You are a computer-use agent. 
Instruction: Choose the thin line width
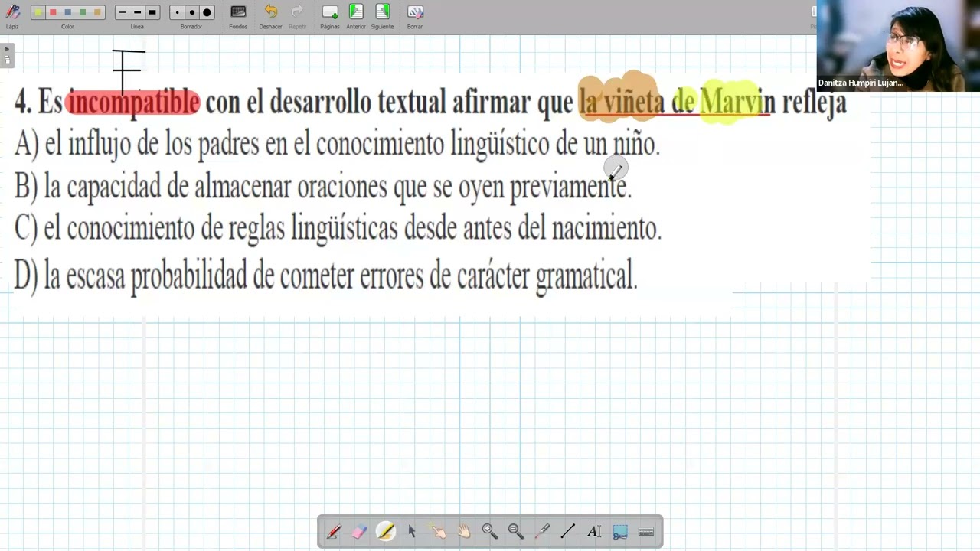click(122, 12)
